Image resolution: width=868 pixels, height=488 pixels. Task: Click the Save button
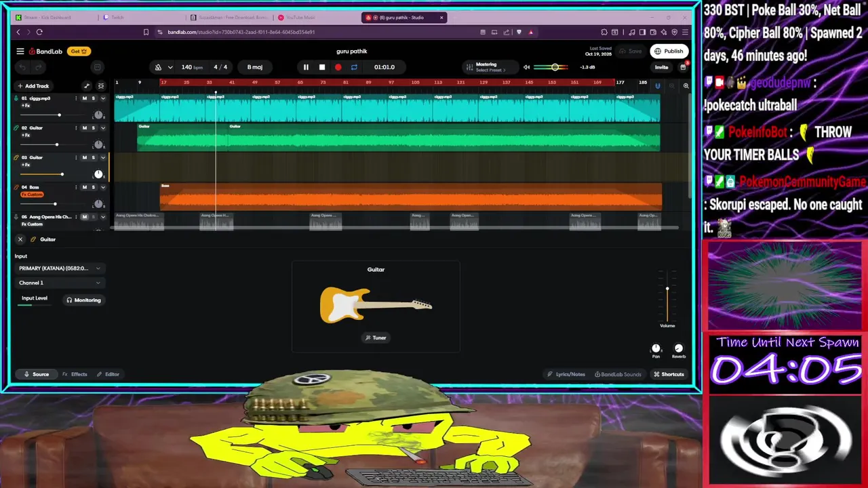[x=631, y=51]
